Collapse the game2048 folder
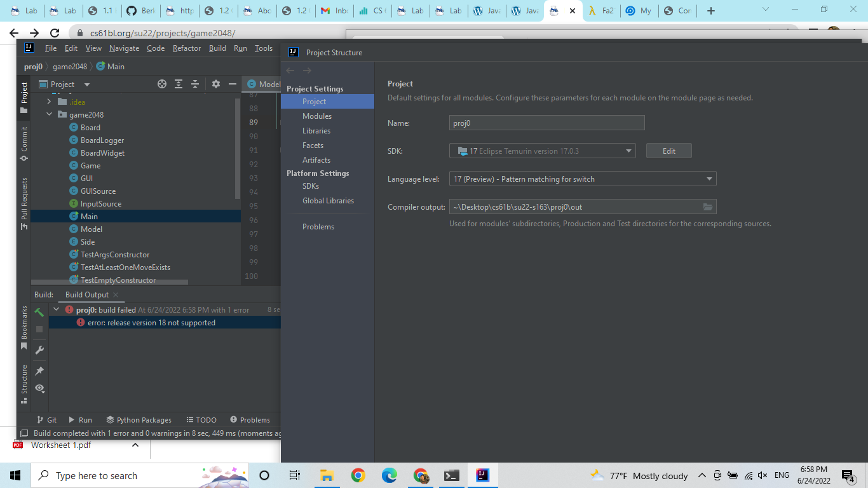868x488 pixels. point(50,115)
